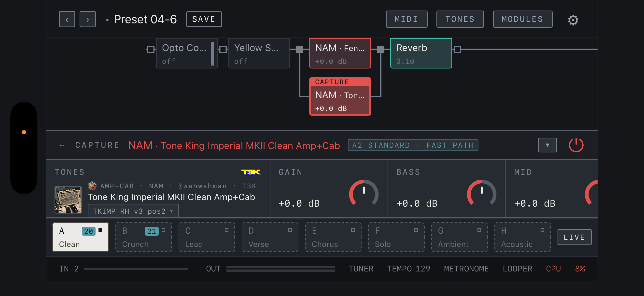Screen dimensions: 644x296
Task: Switch to LIVE mode
Action: pyautogui.click(x=574, y=237)
